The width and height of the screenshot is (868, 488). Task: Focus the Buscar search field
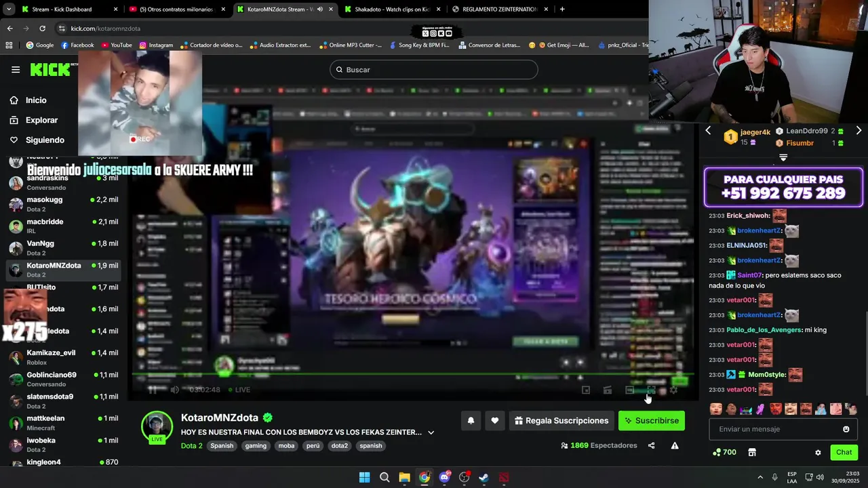(x=434, y=70)
